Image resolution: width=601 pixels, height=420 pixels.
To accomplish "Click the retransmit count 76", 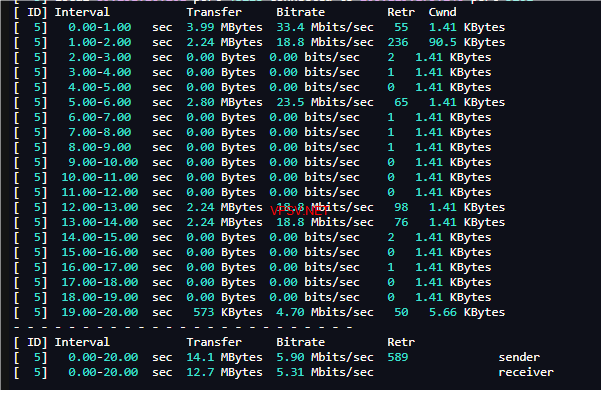I will (401, 222).
